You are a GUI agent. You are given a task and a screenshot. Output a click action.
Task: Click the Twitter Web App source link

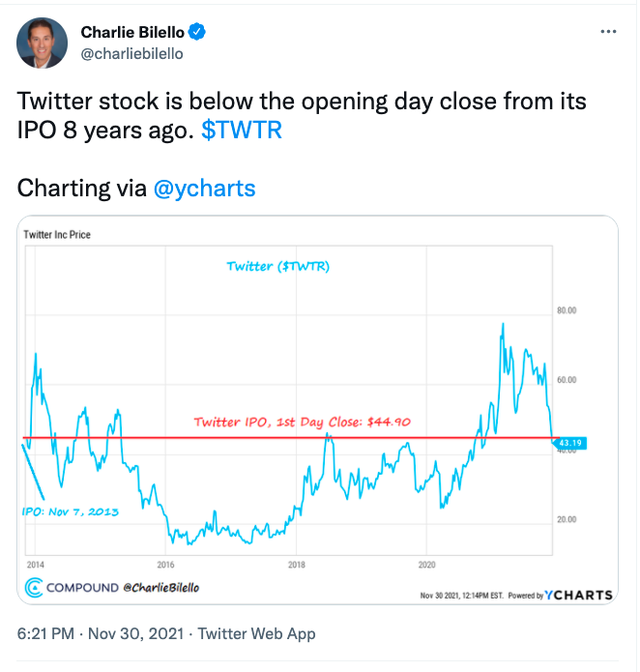click(255, 634)
